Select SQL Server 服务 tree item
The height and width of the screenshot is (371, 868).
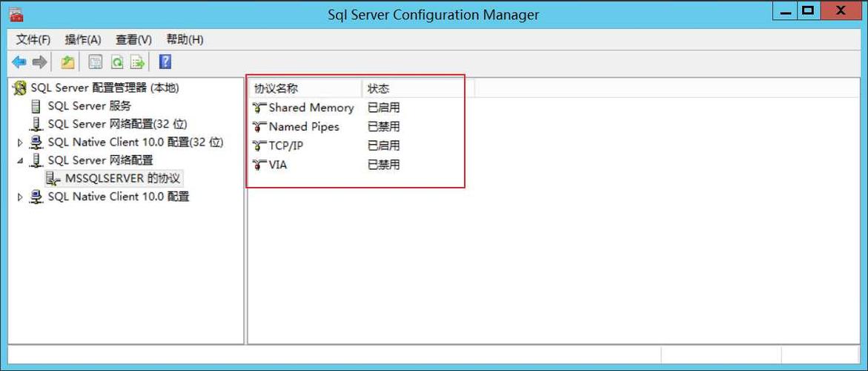coord(89,106)
